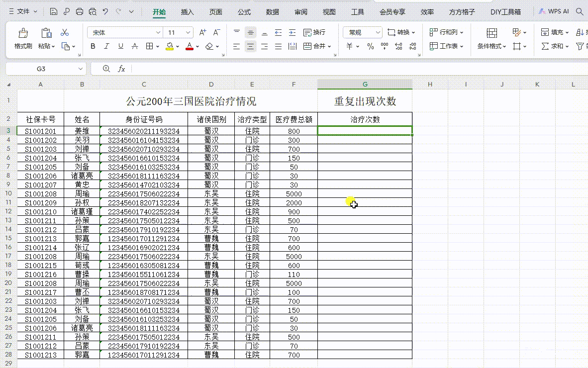Open the DIY工具箱 tab
The height and width of the screenshot is (368, 588).
click(505, 12)
